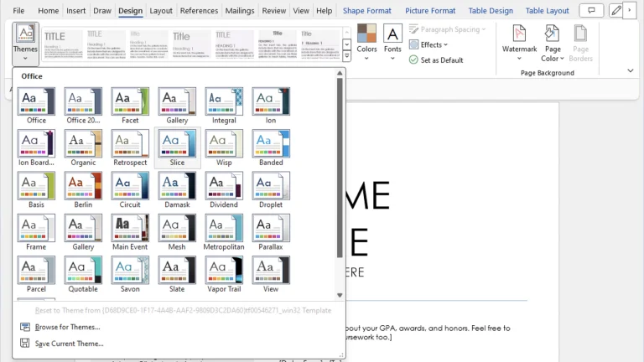This screenshot has width=644, height=362.
Task: Click the Browse for Themes icon
Action: 25,327
